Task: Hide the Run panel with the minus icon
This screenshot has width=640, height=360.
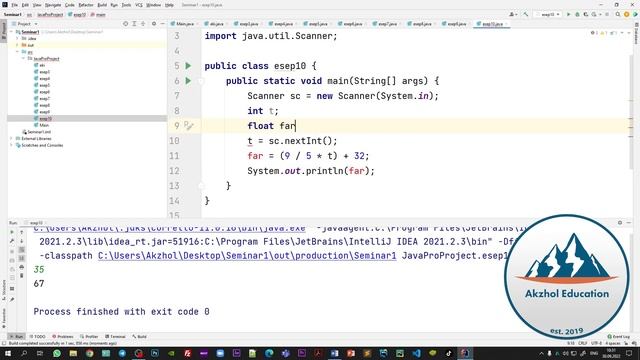Action: [x=629, y=223]
